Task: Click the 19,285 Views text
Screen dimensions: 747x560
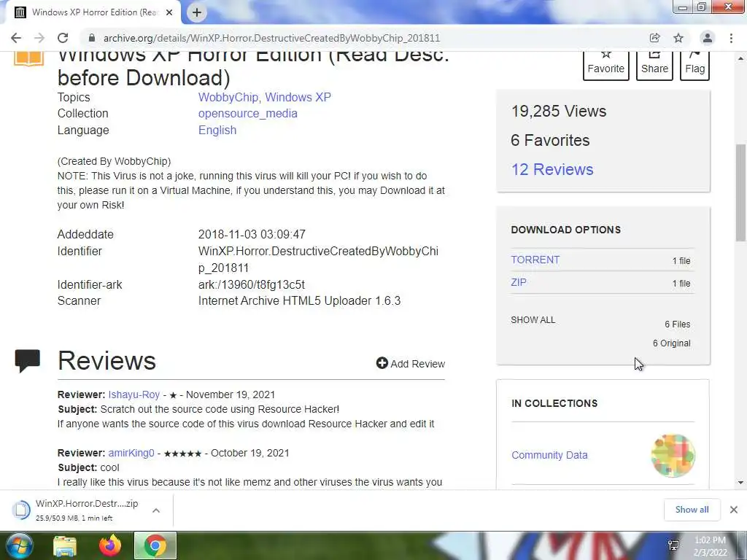Action: (x=558, y=111)
